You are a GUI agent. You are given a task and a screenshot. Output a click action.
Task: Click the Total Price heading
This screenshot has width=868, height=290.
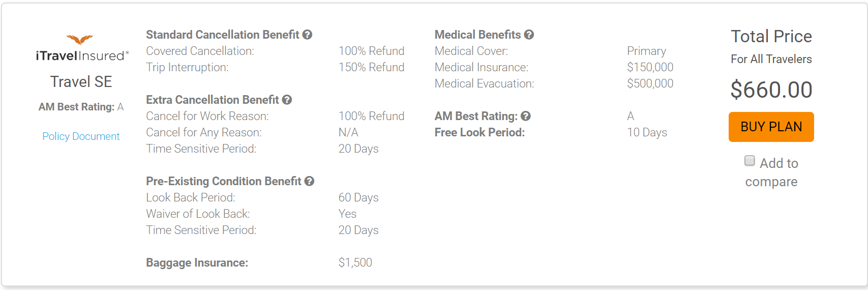(771, 37)
